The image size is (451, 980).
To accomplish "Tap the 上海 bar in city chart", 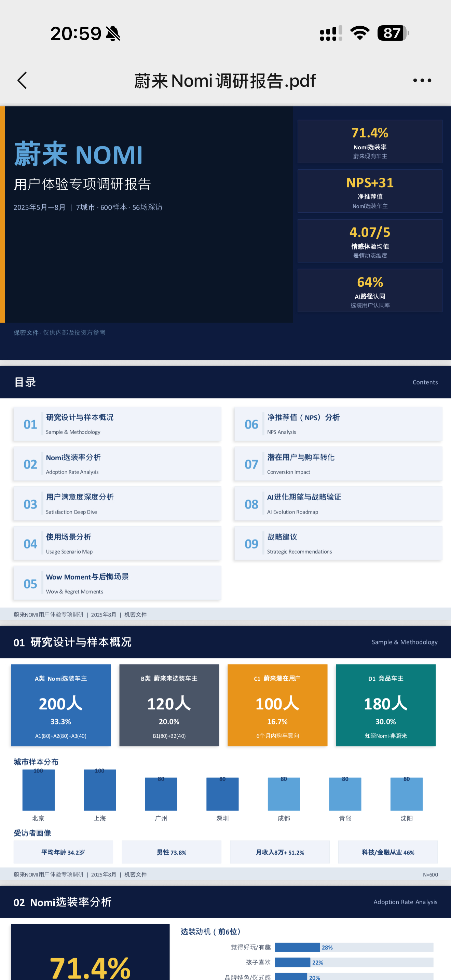I will pos(100,790).
